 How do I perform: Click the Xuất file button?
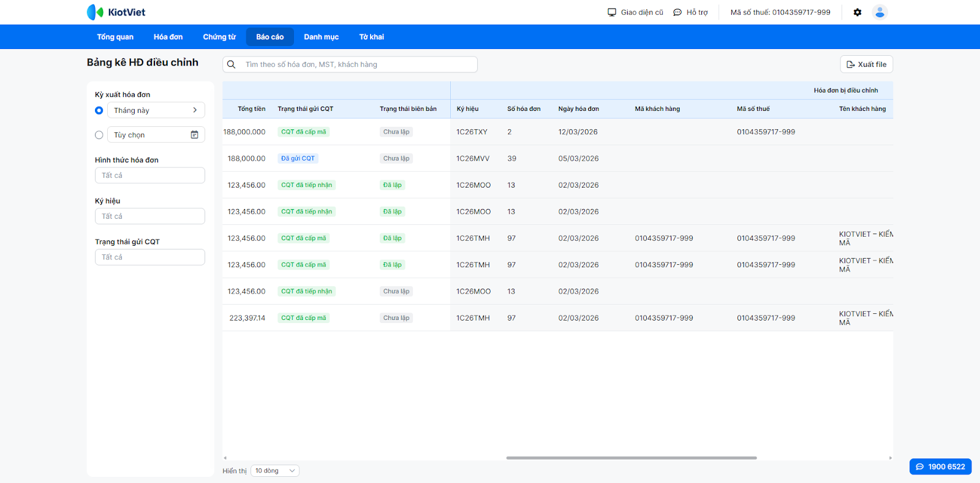tap(866, 64)
